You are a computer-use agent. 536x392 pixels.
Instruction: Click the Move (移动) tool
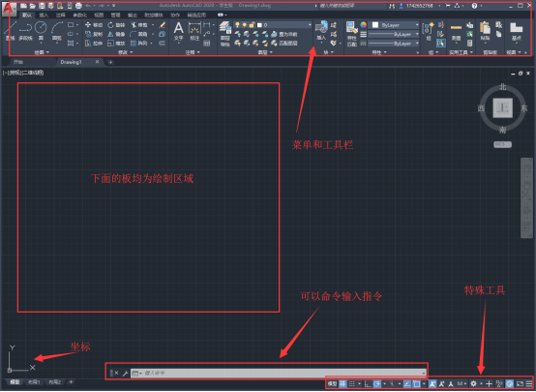point(93,25)
